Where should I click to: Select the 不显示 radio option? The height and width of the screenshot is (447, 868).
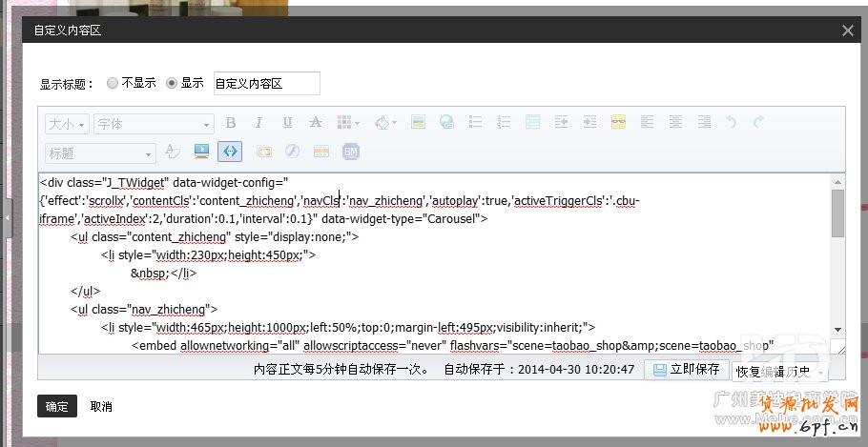click(113, 83)
